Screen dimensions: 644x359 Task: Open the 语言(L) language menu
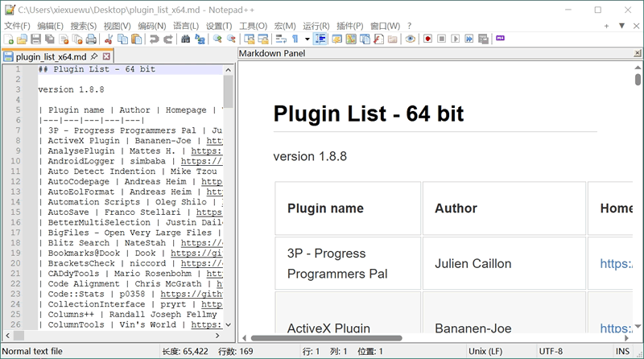(x=186, y=26)
